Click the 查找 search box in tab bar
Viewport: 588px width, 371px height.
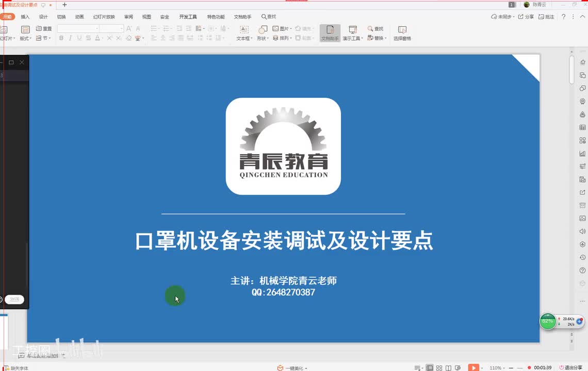269,17
